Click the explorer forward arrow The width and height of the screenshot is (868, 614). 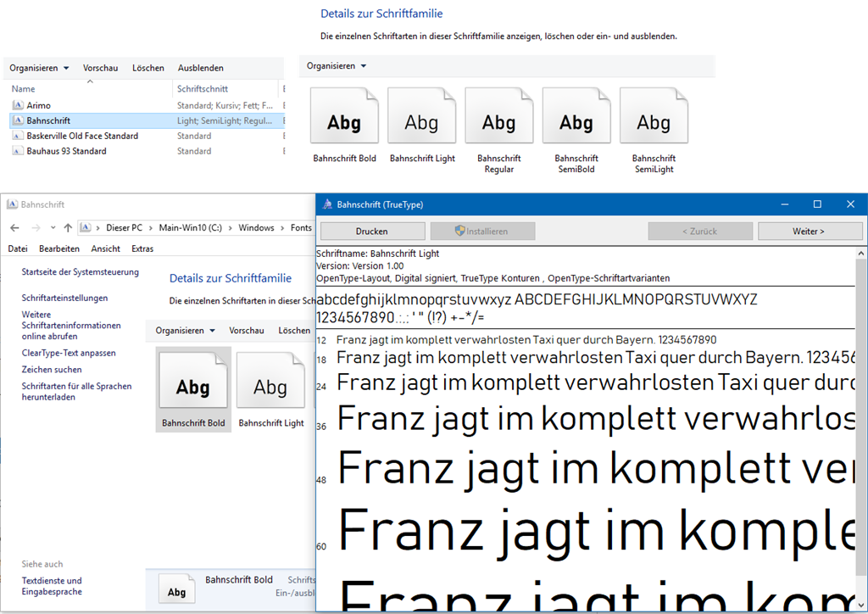36,227
